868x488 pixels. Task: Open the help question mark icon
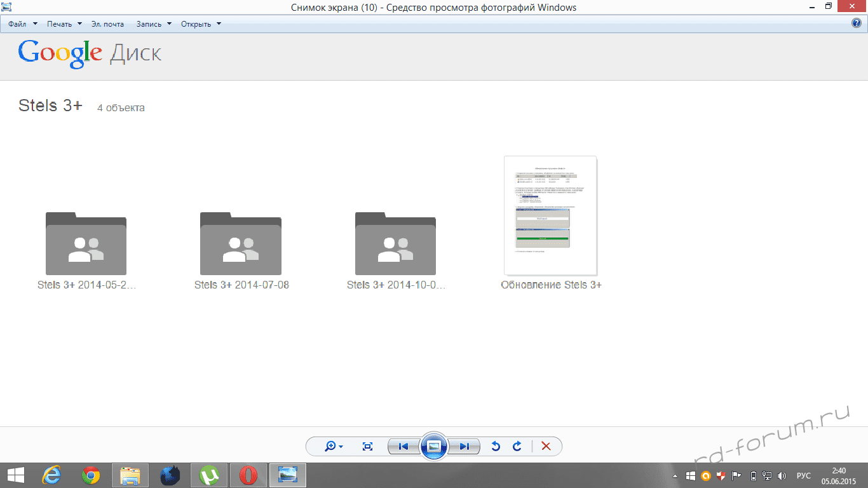(x=857, y=24)
